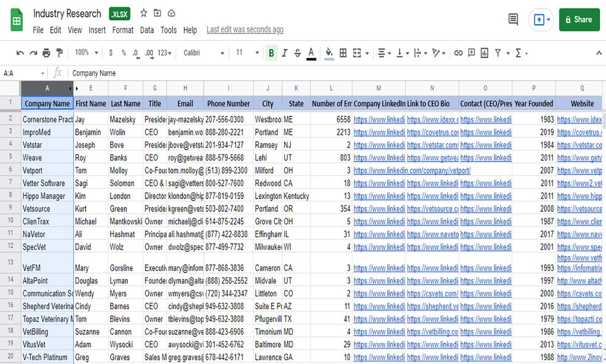Choose text color with the A icon

click(x=311, y=53)
